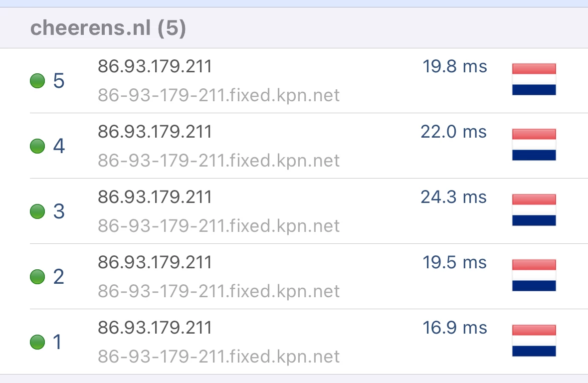
Task: Click the green status dot of ping 4
Action: coord(37,146)
